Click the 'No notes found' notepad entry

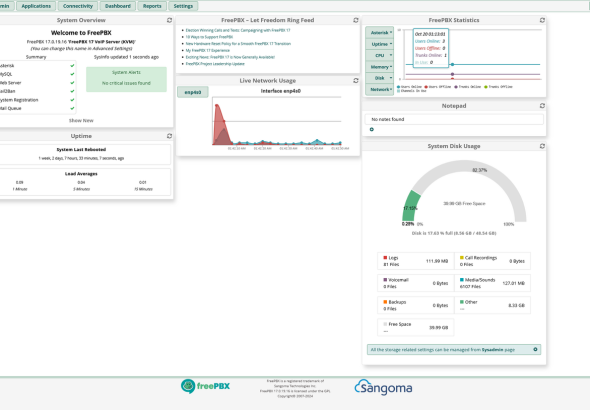coord(454,119)
